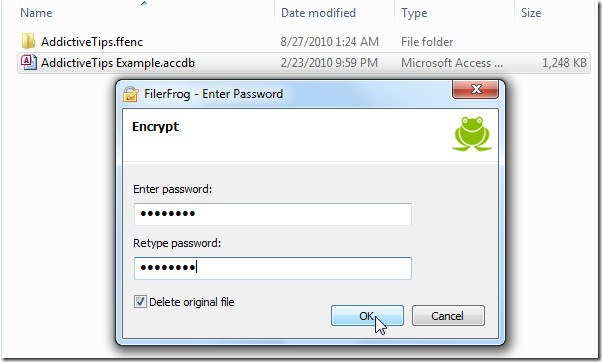Image resolution: width=602 pixels, height=362 pixels.
Task: Select the AddictiveTips.ffenc folder name
Action: tap(92, 41)
